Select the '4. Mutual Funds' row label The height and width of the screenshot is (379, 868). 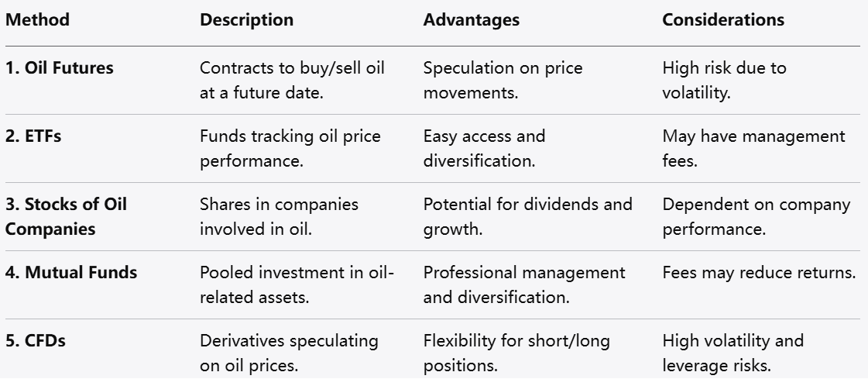click(70, 273)
